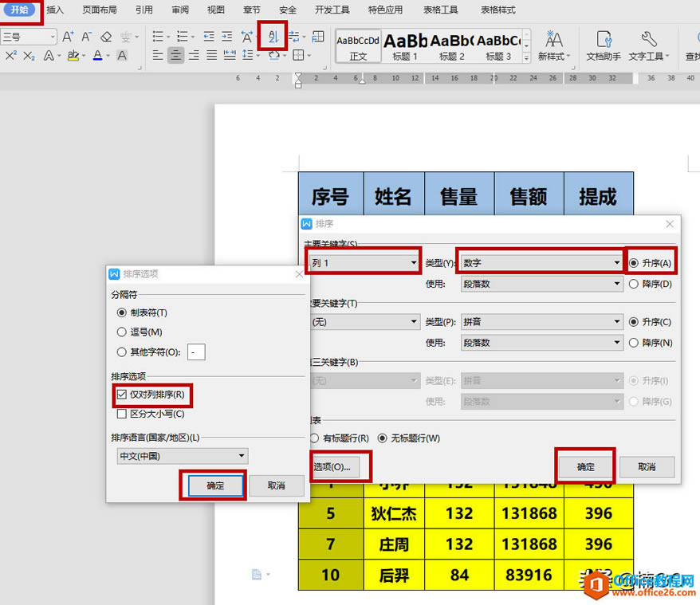Click the decrease indent icon
The width and height of the screenshot is (700, 605).
click(x=208, y=36)
